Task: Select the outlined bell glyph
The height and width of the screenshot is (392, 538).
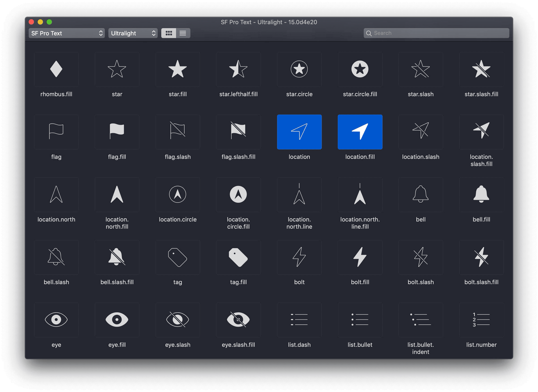Action: pyautogui.click(x=421, y=195)
